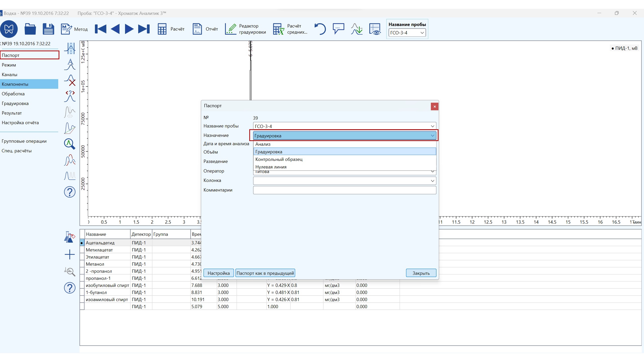The image size is (644, 362).
Task: Toggle the row checkbox for 1-бутанол
Action: click(x=82, y=292)
